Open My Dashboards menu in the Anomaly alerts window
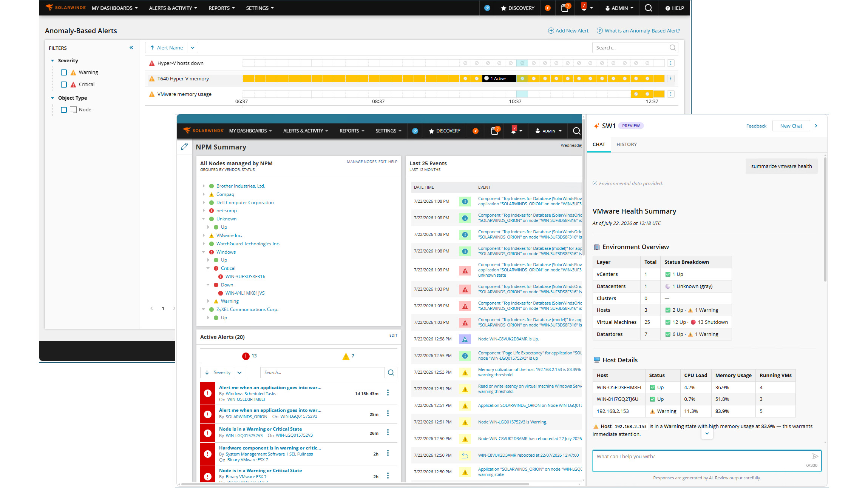 coord(114,8)
